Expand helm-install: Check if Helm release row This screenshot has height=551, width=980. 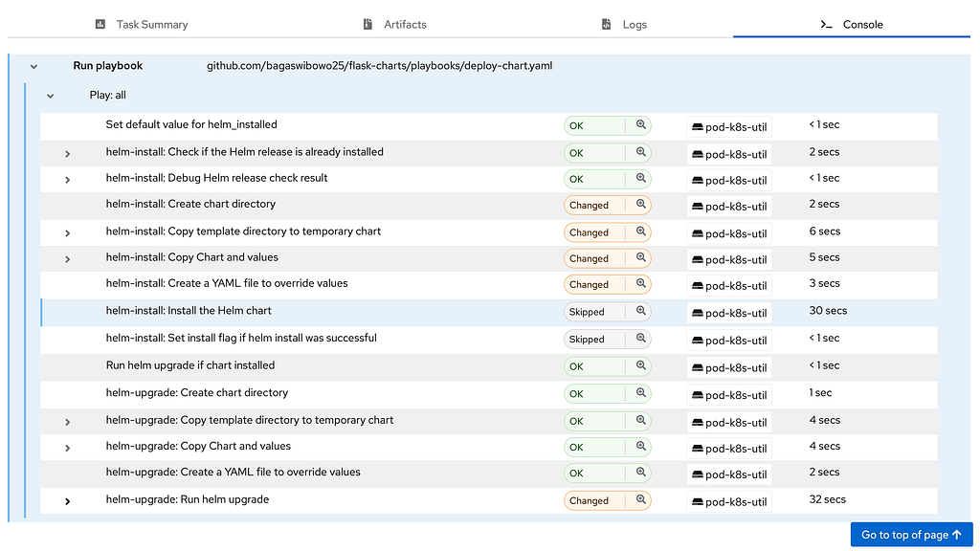click(68, 154)
